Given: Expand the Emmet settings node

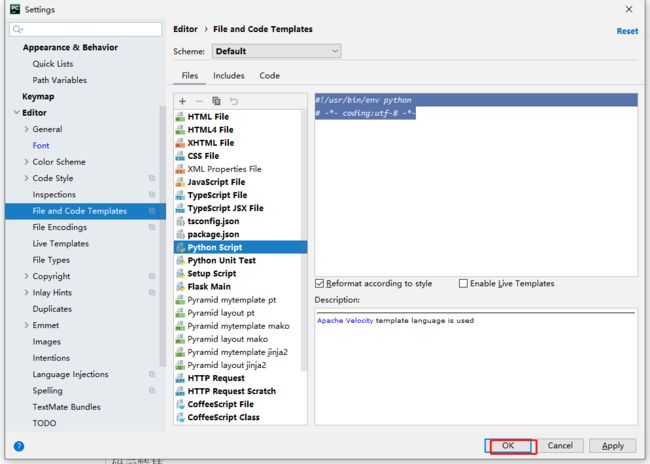Looking at the screenshot, I should [27, 326].
